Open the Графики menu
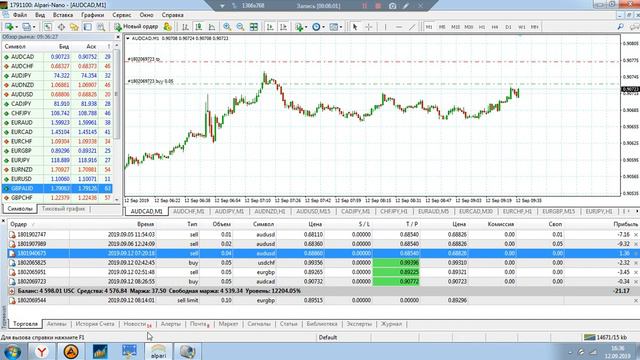Viewport: 640px width, 360px height. click(x=92, y=15)
